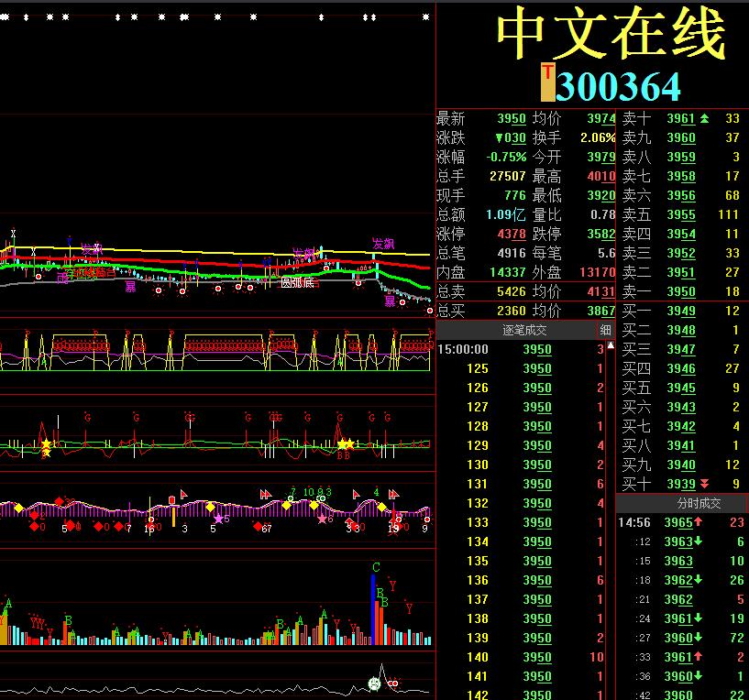Select the 逐笔成交 header tab
The height and width of the screenshot is (700, 749).
point(524,330)
